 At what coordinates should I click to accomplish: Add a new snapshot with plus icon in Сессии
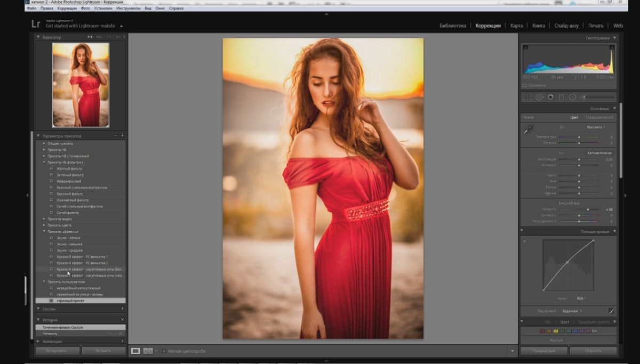(x=122, y=309)
